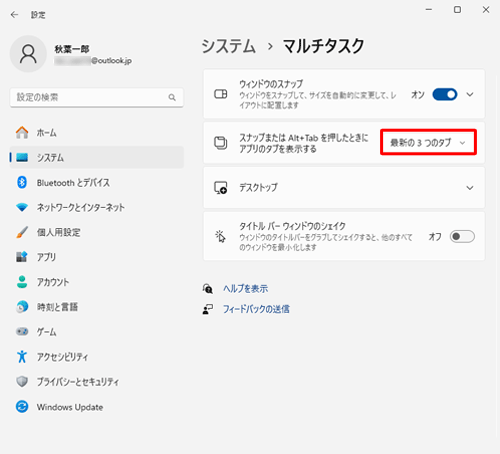Click ヘルプを表示 link
The image size is (500, 454).
(x=245, y=289)
